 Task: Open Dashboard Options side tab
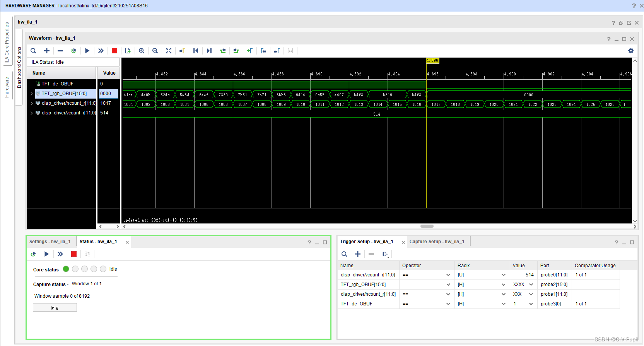[19, 67]
